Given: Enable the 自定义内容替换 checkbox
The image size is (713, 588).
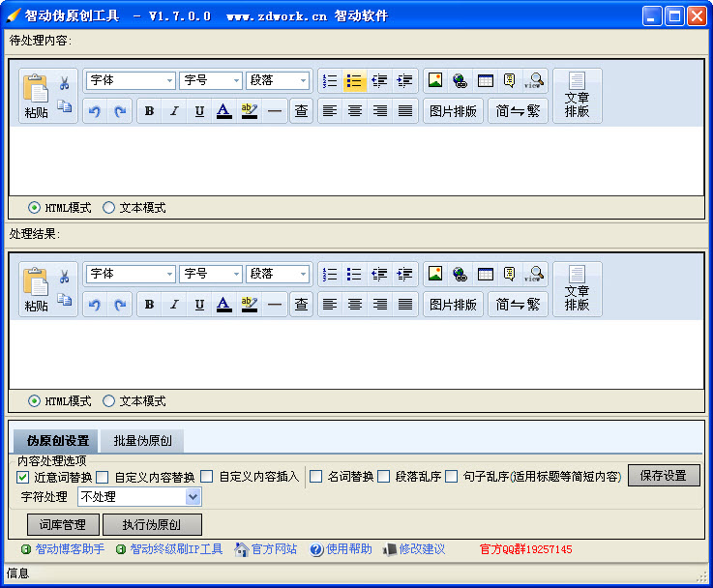Looking at the screenshot, I should pos(103,477).
